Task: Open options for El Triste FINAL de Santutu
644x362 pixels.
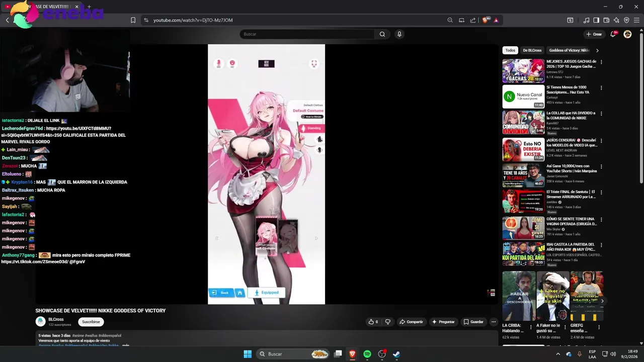Action: point(601,192)
